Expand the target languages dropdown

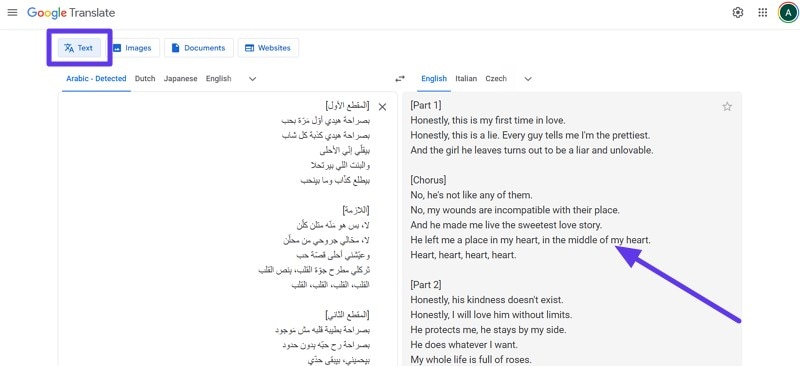click(528, 79)
